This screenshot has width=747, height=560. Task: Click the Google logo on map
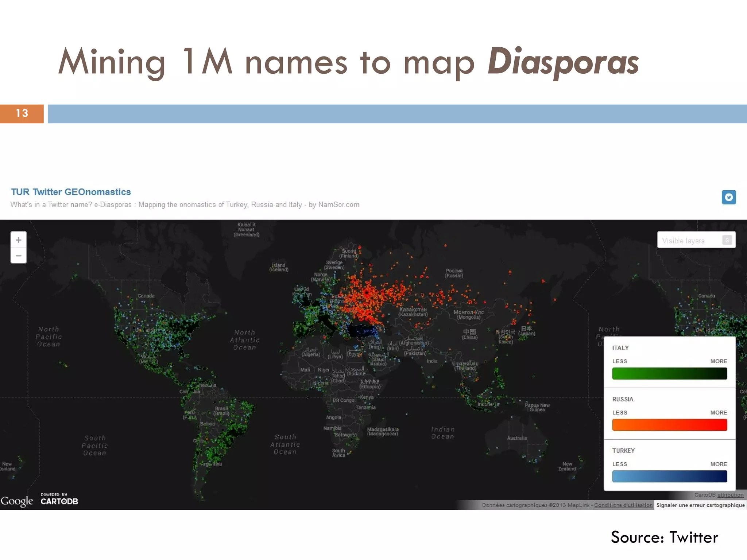click(x=17, y=501)
